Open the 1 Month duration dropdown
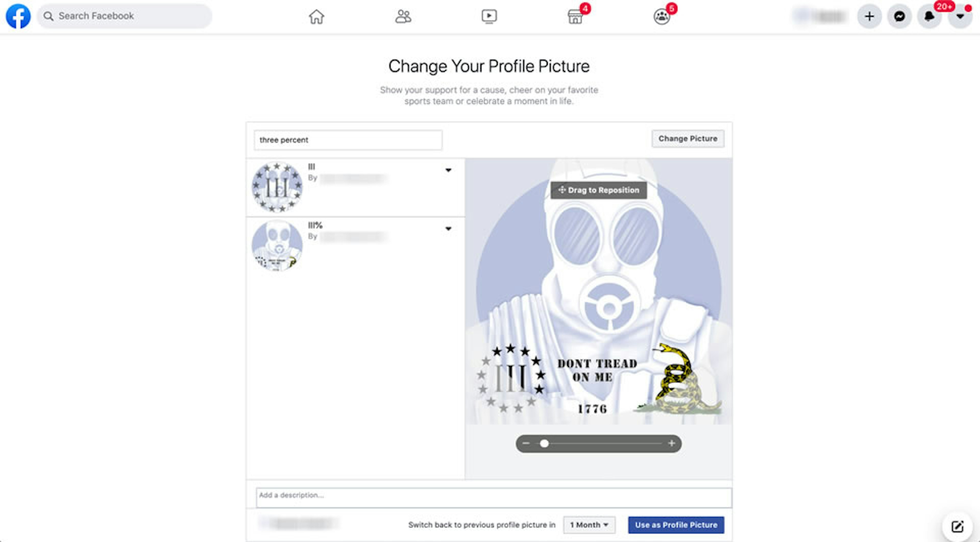980x542 pixels. [x=589, y=525]
